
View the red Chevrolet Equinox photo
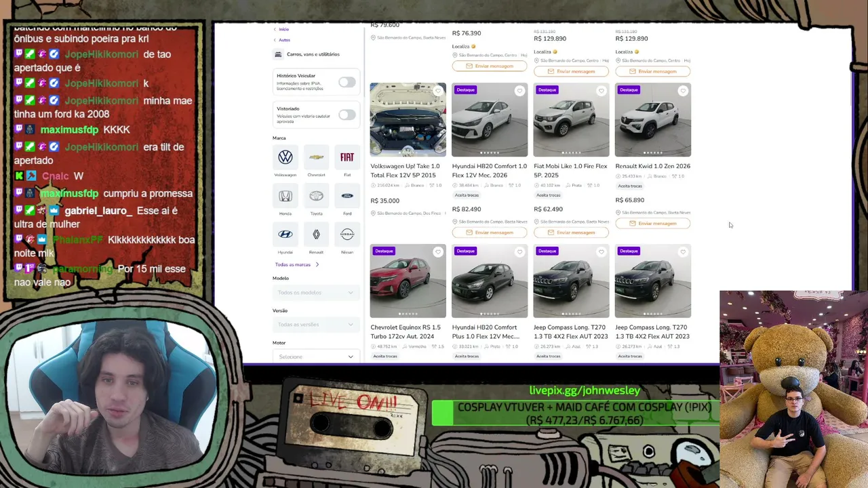click(x=408, y=281)
